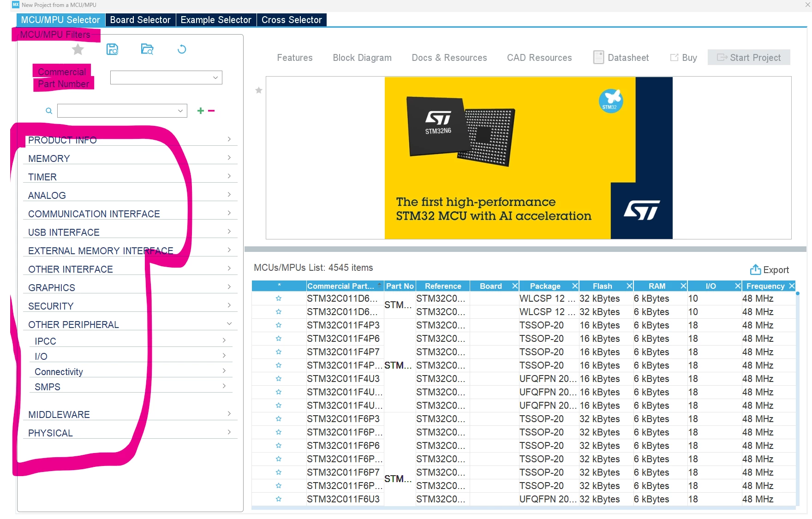This screenshot has height=519, width=812.
Task: Switch to the Cross Selector tab
Action: (292, 20)
